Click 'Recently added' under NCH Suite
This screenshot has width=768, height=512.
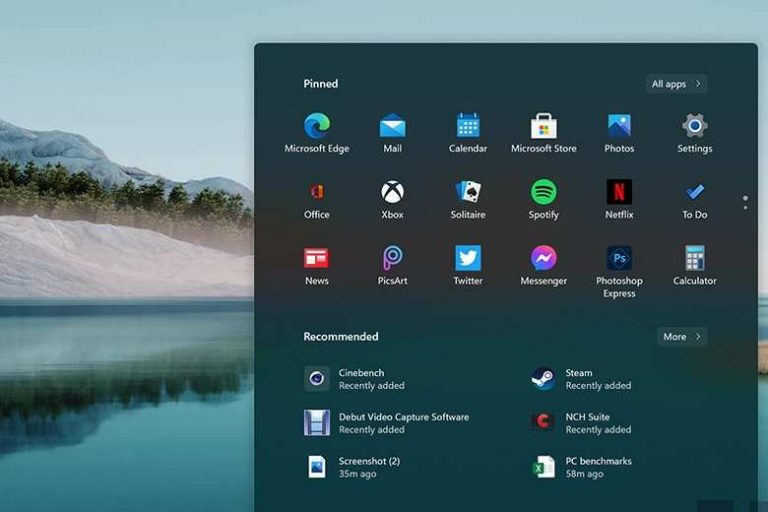599,430
